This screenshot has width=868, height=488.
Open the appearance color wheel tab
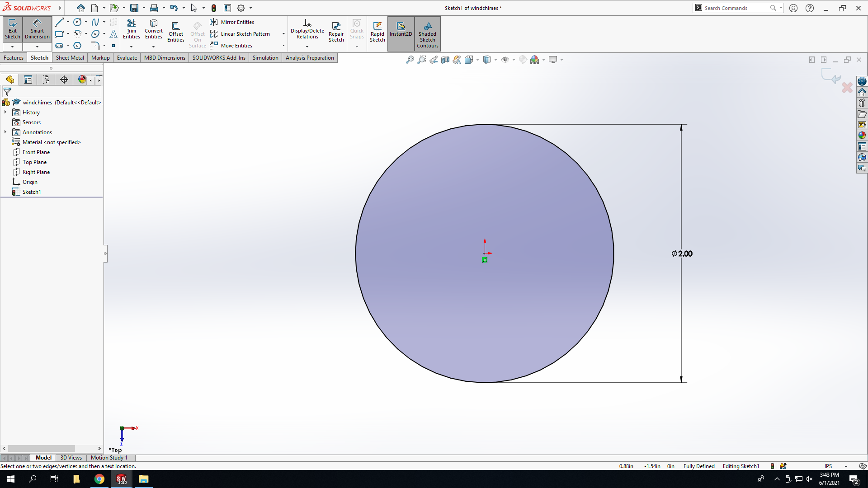(x=82, y=80)
